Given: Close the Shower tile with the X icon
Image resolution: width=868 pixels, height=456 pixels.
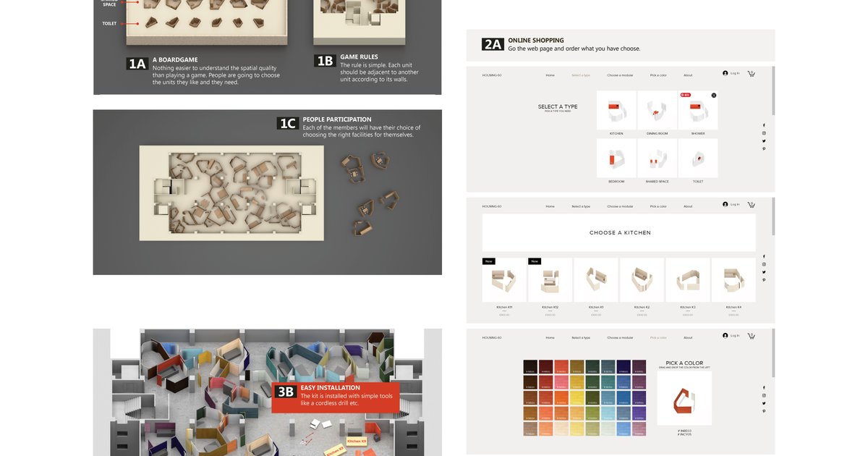Looking at the screenshot, I should pos(713,96).
